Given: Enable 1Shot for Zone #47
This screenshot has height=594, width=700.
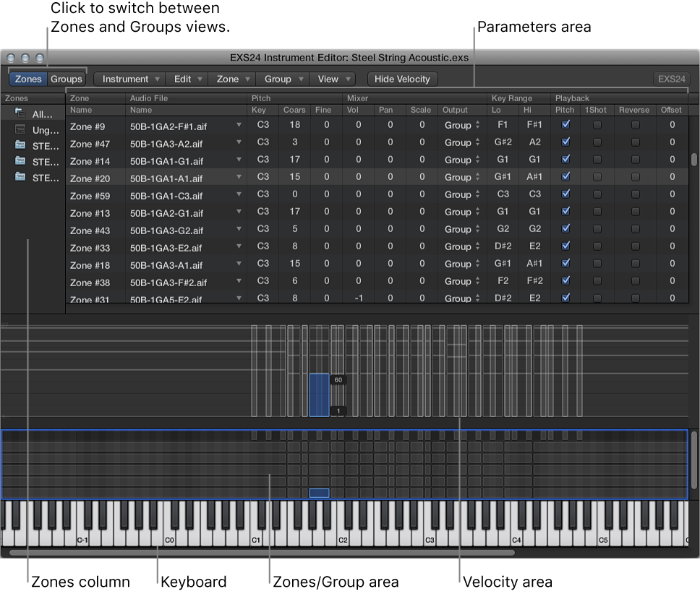Looking at the screenshot, I should click(x=596, y=142).
